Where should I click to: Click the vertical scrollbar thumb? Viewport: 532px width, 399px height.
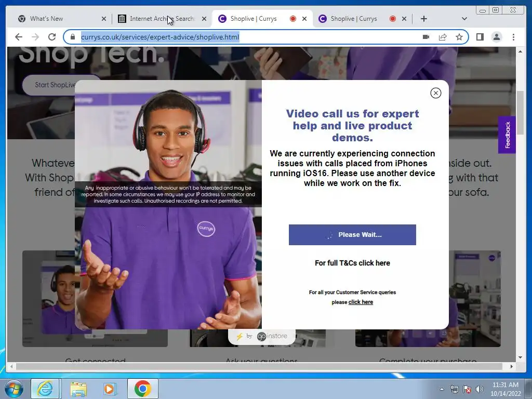click(521, 113)
